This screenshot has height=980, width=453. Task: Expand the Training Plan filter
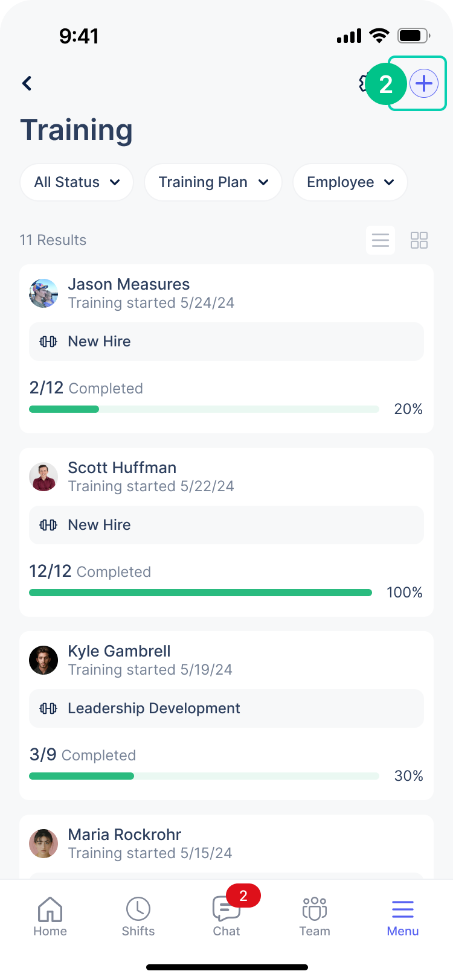click(213, 182)
